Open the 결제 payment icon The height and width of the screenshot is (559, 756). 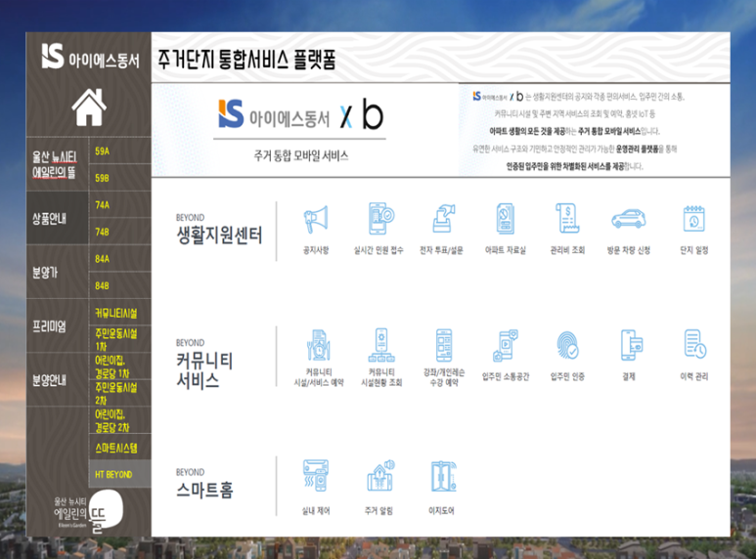(x=632, y=345)
